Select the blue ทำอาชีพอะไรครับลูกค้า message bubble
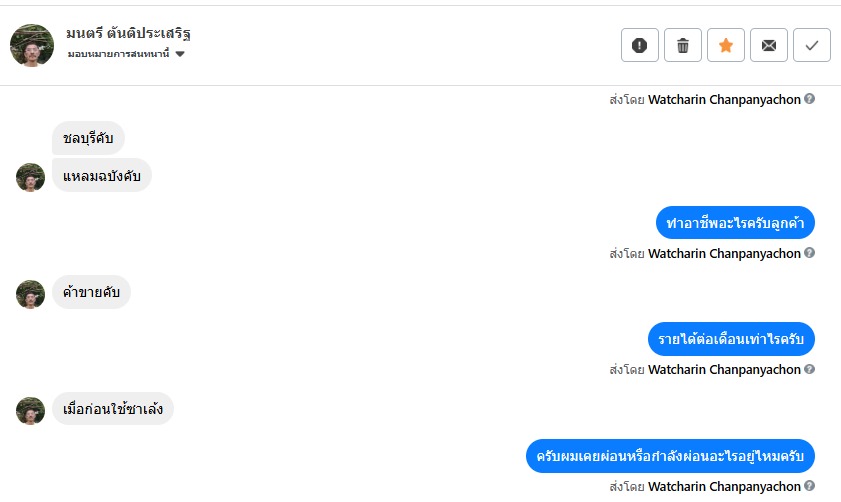 coord(735,223)
